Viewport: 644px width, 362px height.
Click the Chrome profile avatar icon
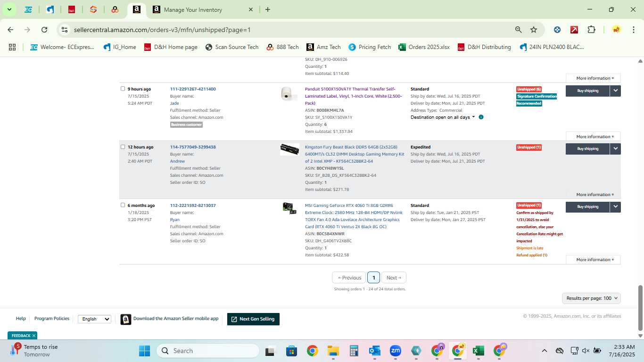pos(616,30)
